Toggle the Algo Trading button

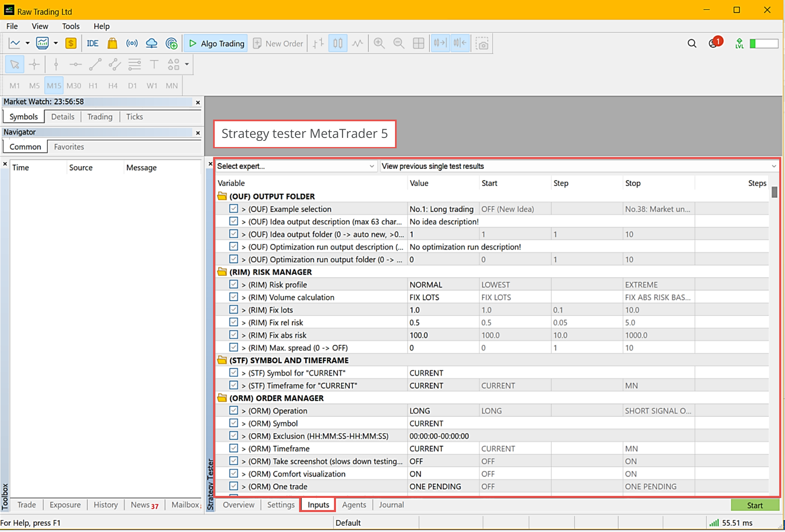(216, 43)
